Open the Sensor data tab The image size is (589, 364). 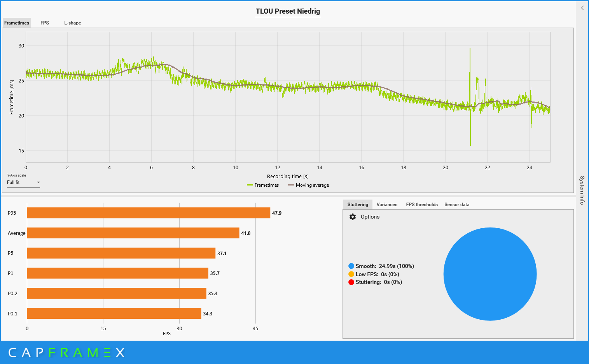457,205
